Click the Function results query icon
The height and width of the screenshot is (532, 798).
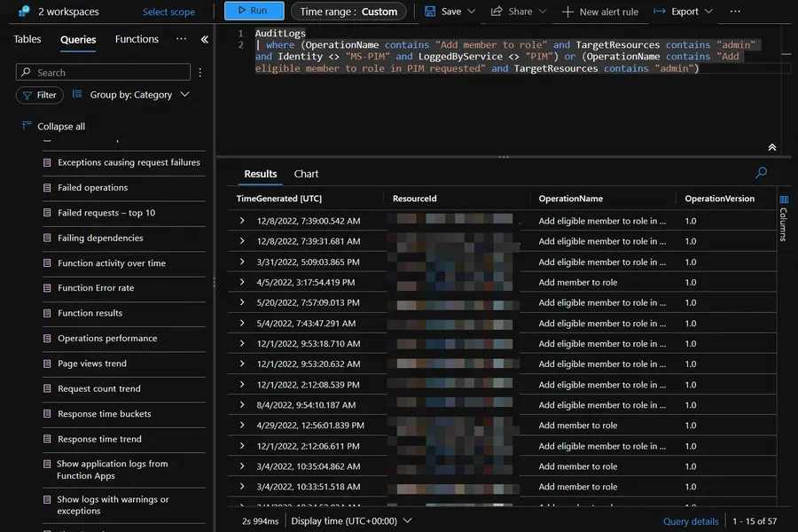(x=47, y=313)
